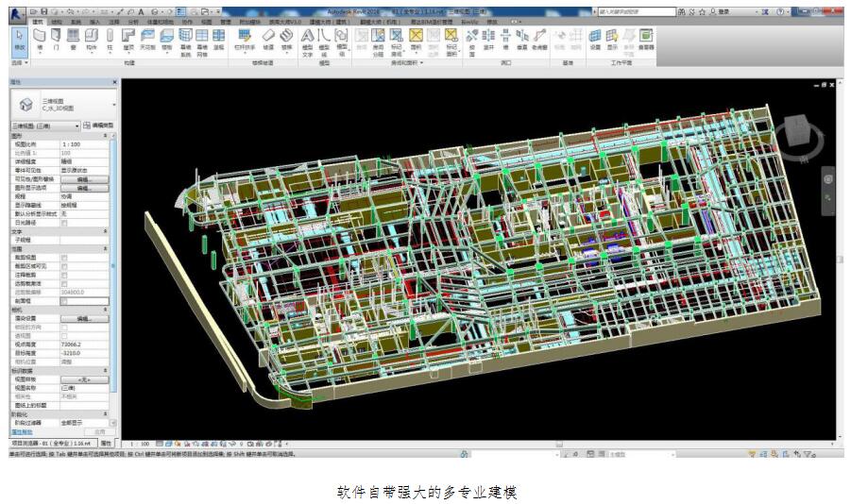This screenshot has height=504, width=851.
Task: Choose the Model Group (模型组) tool
Action: coord(341,42)
